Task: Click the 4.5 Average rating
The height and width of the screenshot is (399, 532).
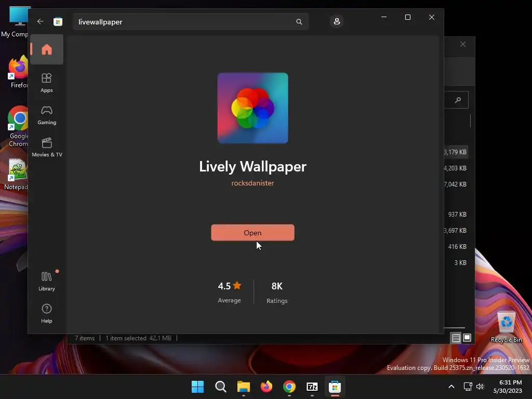Action: click(229, 292)
